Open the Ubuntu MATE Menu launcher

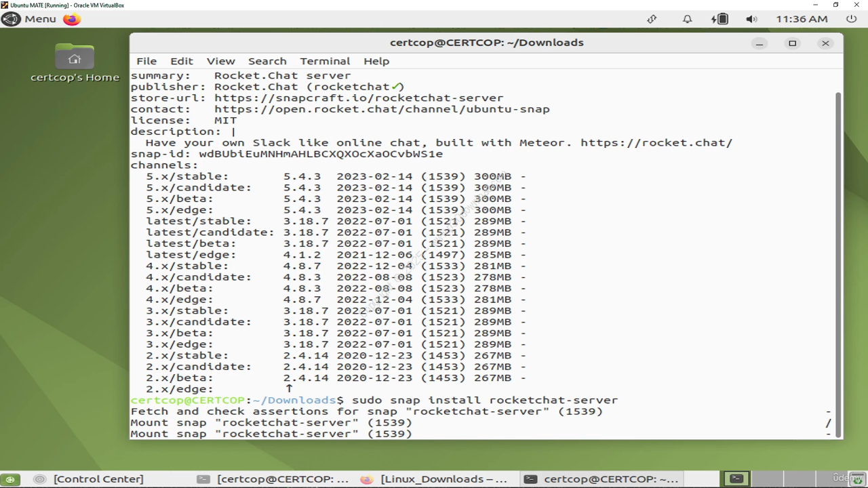30,19
